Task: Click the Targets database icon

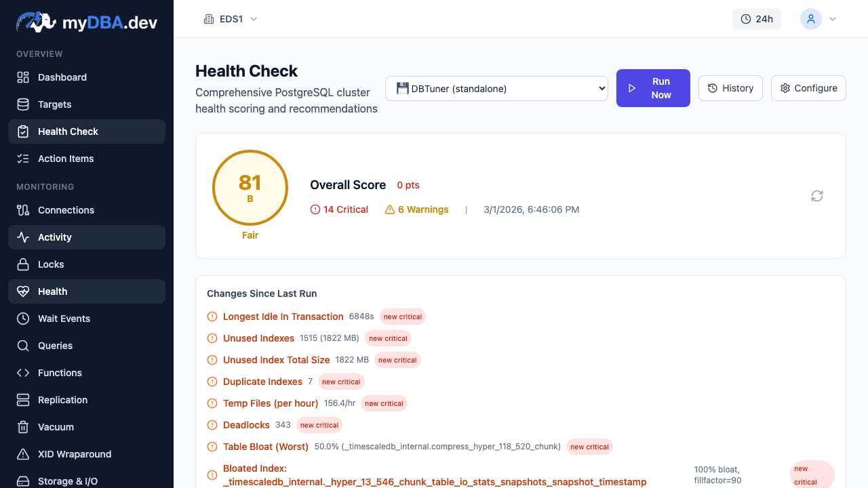Action: 23,104
